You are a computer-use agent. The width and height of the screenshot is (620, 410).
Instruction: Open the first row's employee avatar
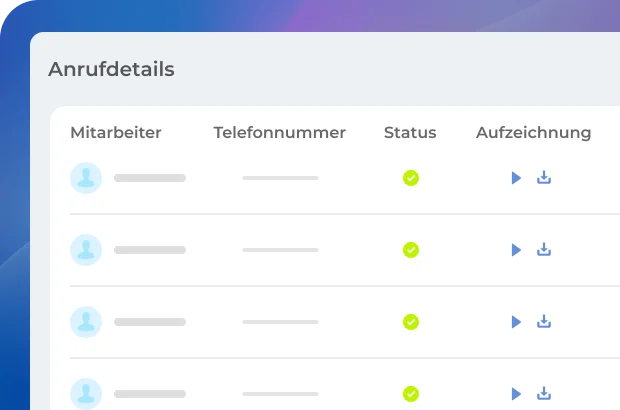click(86, 178)
